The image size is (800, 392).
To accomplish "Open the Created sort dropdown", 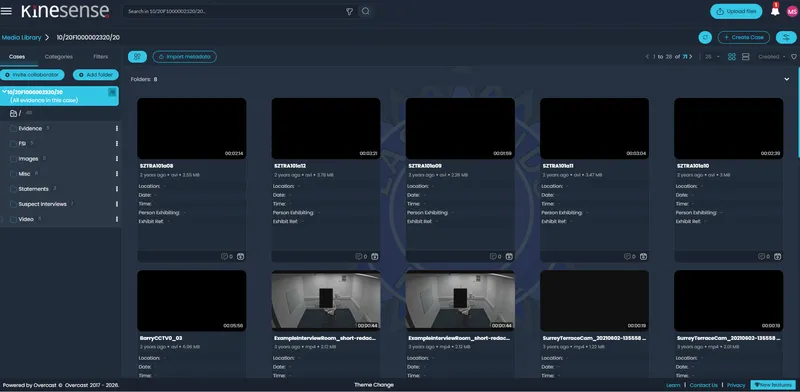I will [771, 57].
